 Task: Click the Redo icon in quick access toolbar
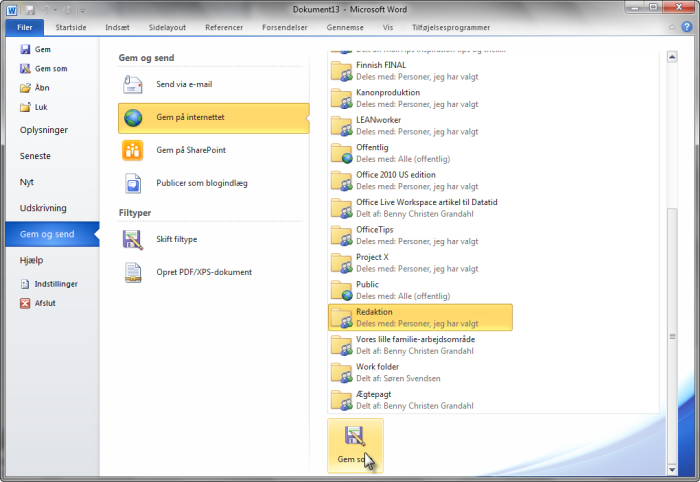coord(67,10)
